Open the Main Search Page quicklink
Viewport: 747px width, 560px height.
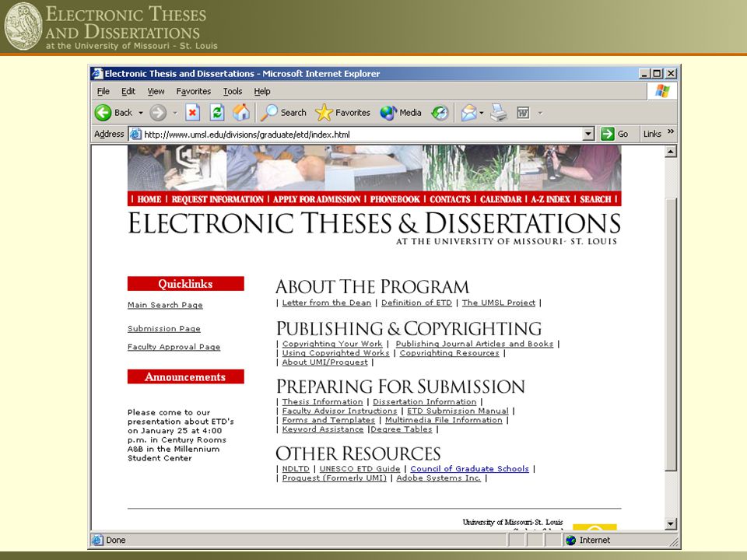click(x=165, y=305)
